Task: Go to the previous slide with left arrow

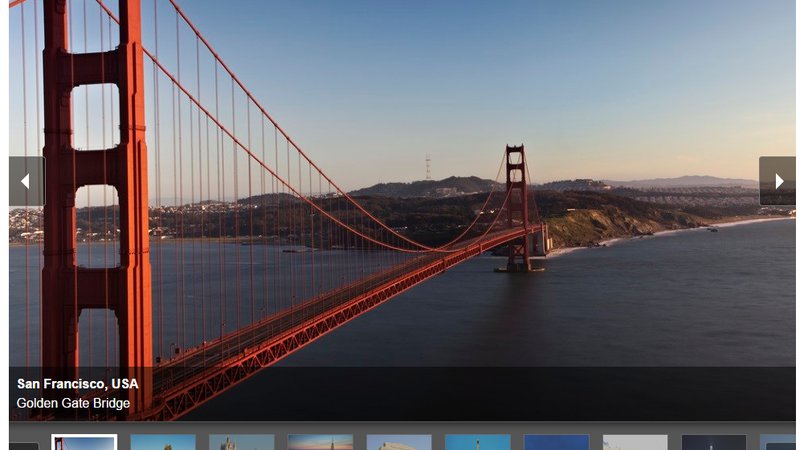Action: tap(26, 181)
